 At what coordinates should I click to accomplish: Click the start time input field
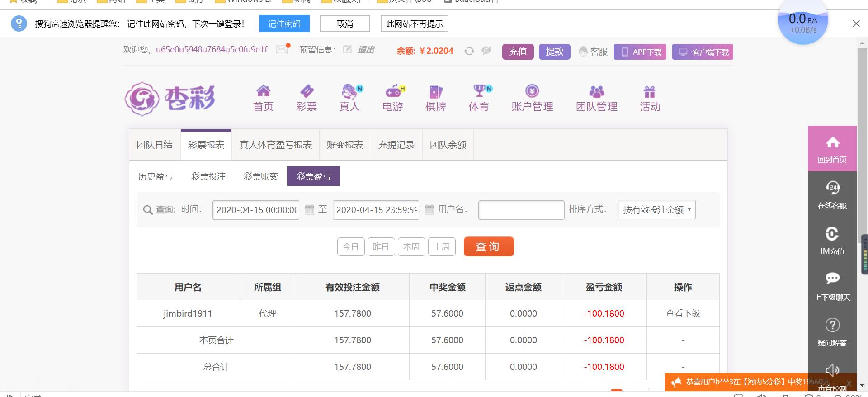(256, 210)
